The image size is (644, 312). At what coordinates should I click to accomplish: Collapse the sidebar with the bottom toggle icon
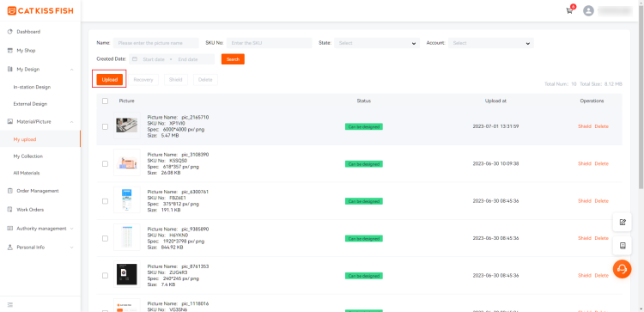point(10,305)
